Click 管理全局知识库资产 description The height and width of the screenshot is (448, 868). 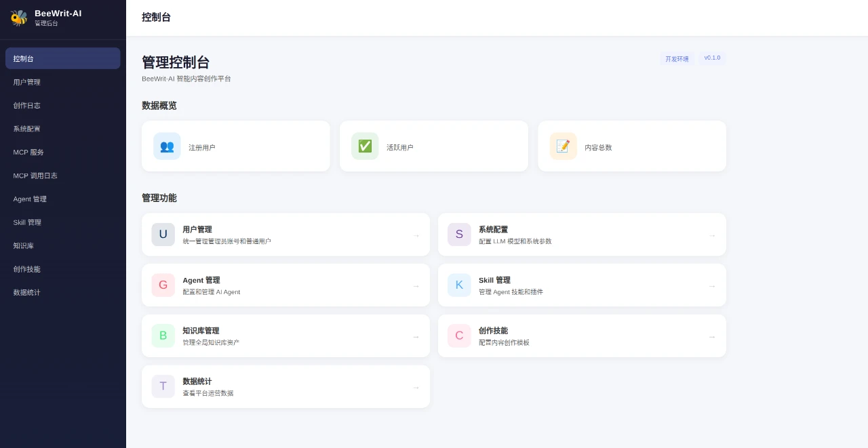pyautogui.click(x=211, y=343)
